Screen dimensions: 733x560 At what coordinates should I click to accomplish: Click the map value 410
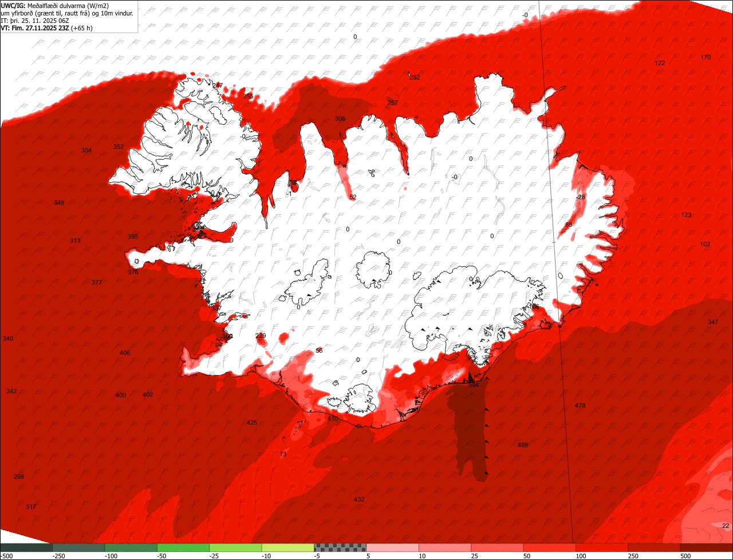coord(333,419)
